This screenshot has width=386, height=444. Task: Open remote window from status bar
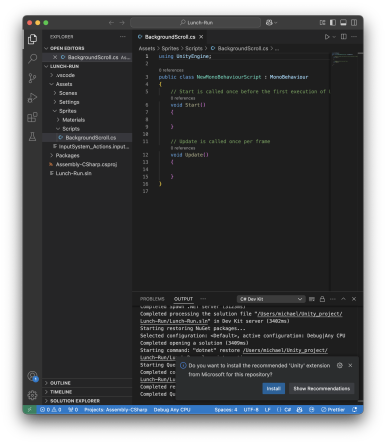29,410
